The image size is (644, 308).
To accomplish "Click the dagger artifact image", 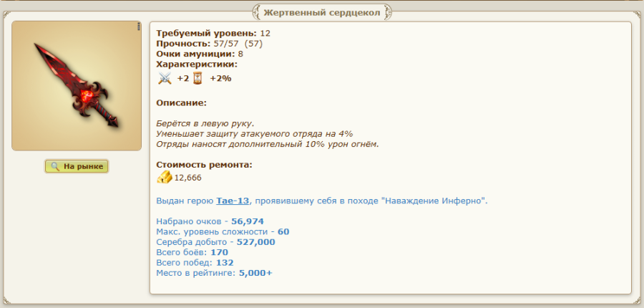I will [x=77, y=86].
